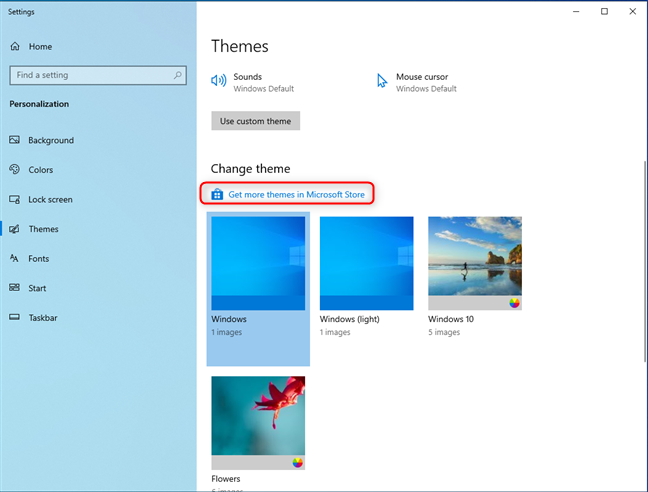
Task: Close the Settings window
Action: coord(633,12)
